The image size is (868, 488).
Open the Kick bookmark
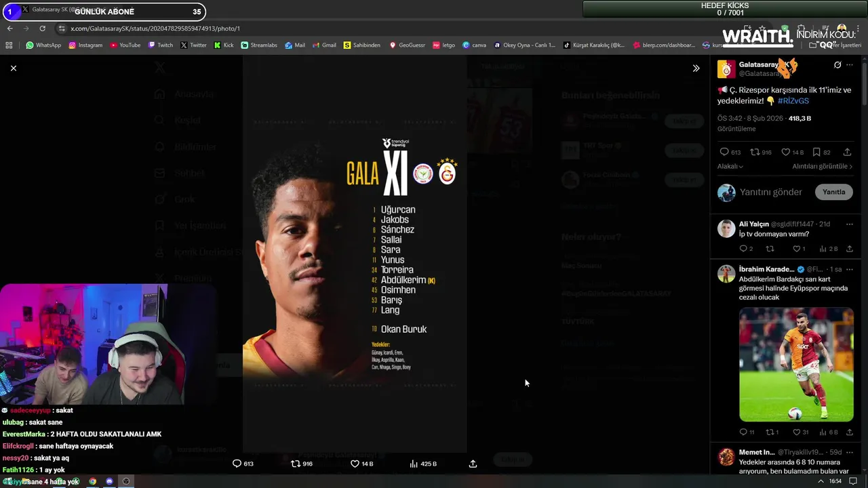click(x=224, y=45)
